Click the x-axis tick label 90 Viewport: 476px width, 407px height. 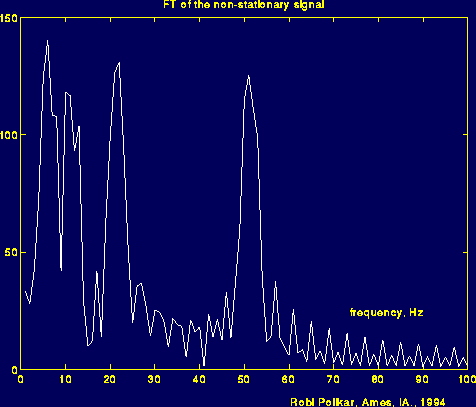coord(422,379)
